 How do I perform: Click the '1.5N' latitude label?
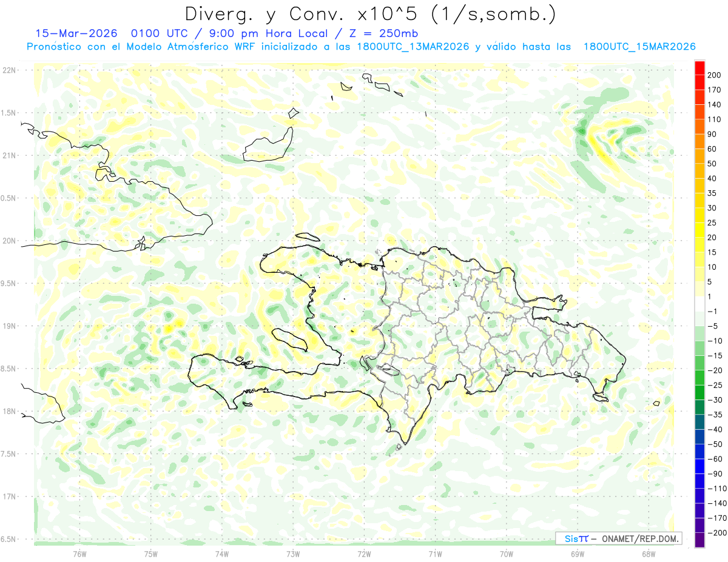[x=8, y=113]
